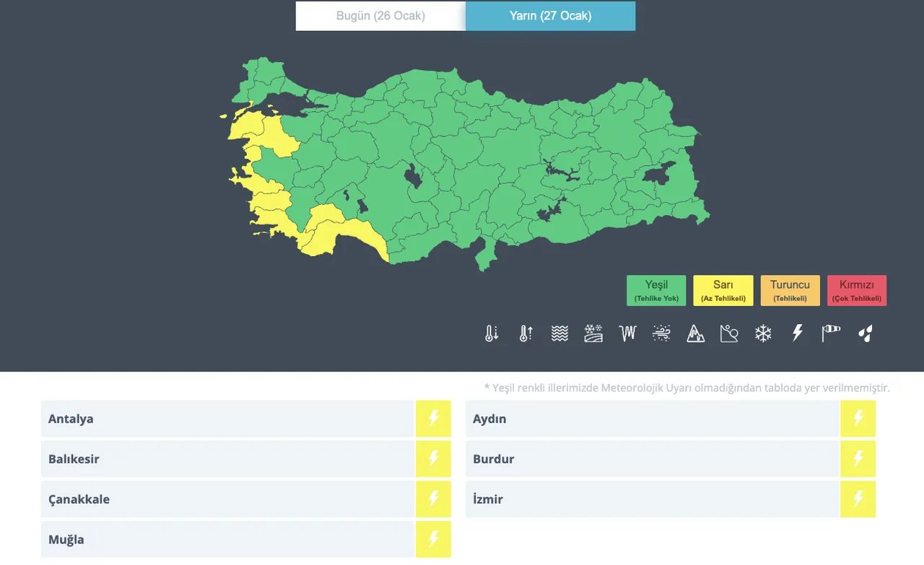Select the rain warning droplets icon
This screenshot has width=924, height=565.
point(865,333)
